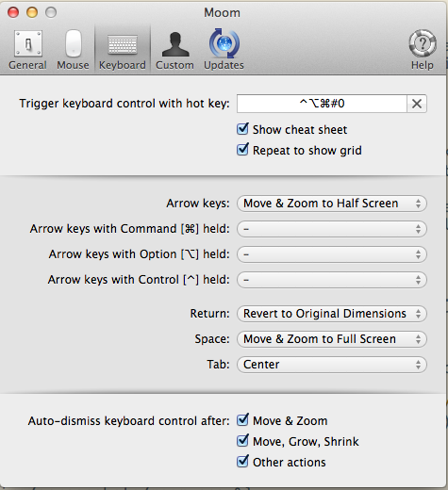The width and height of the screenshot is (448, 490).
Task: Open the Arrow keys action dropdown
Action: pyautogui.click(x=332, y=204)
